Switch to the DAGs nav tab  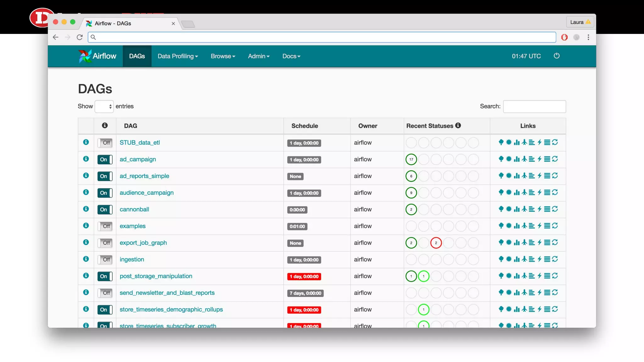coord(137,56)
